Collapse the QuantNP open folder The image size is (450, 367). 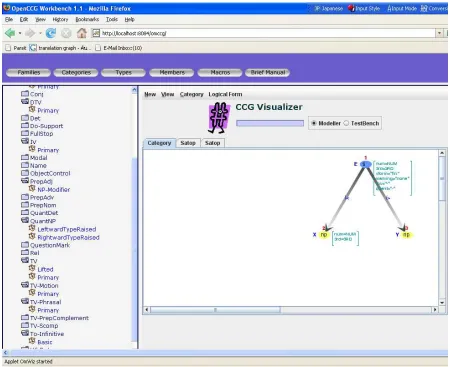coord(25,221)
